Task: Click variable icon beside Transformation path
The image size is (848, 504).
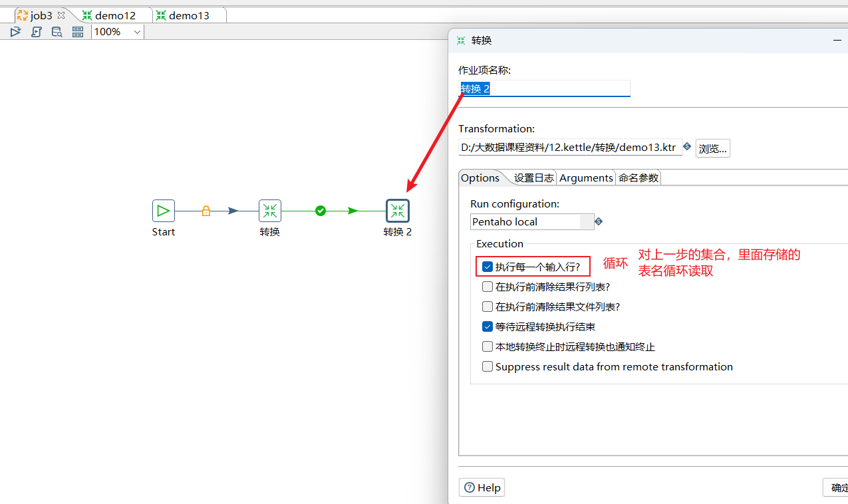Action: pos(687,145)
